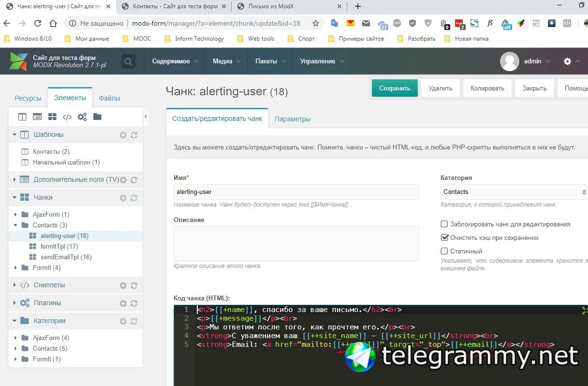The height and width of the screenshot is (386, 588).
Task: Click the new template icon in Elements toolbar
Action: [22, 117]
